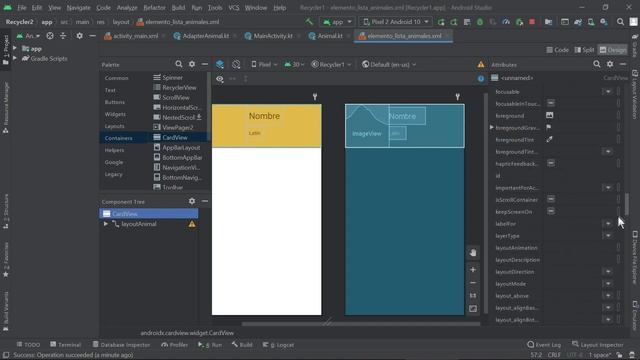Open Attributes panel settings gear
The image size is (640, 360).
(610, 64)
